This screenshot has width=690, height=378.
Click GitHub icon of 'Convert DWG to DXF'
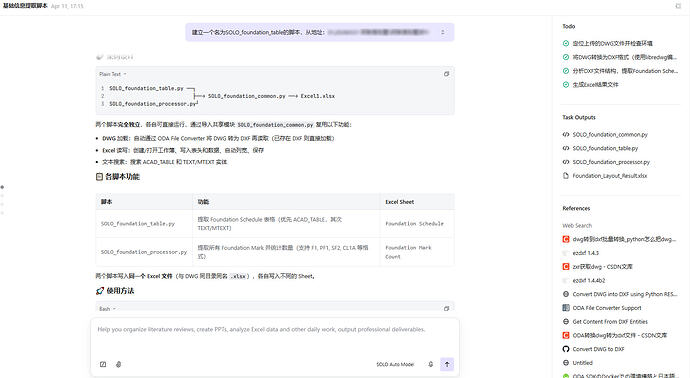click(x=566, y=349)
